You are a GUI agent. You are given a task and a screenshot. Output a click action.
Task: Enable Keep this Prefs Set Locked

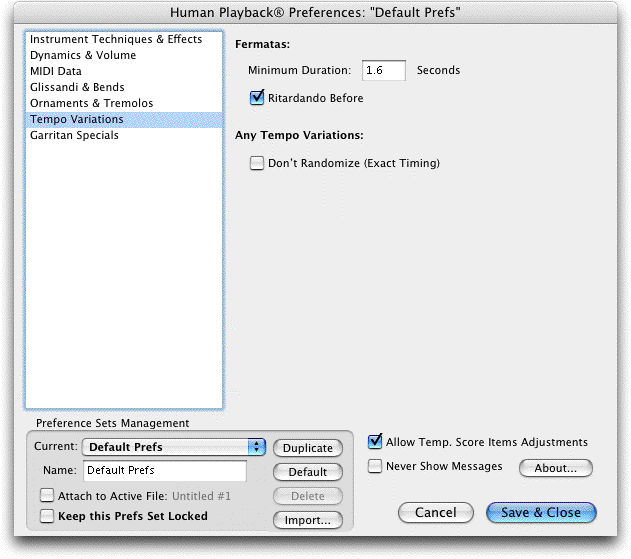pyautogui.click(x=47, y=516)
